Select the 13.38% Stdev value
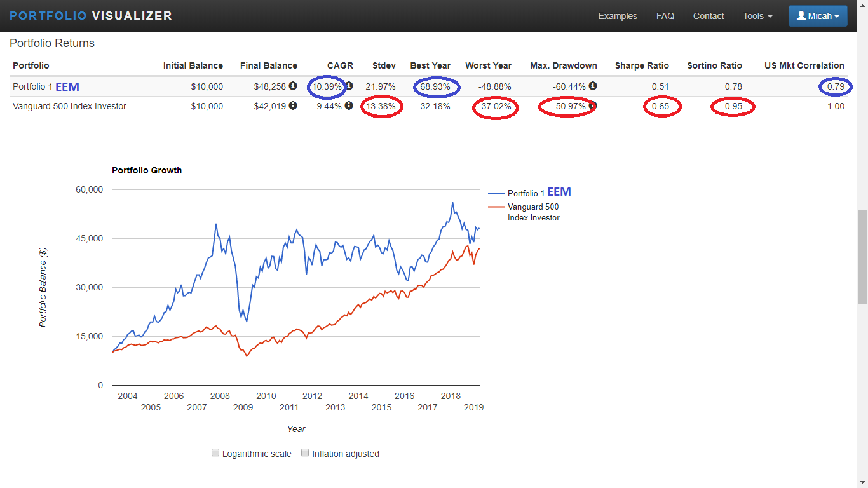868x488 pixels. (x=381, y=106)
